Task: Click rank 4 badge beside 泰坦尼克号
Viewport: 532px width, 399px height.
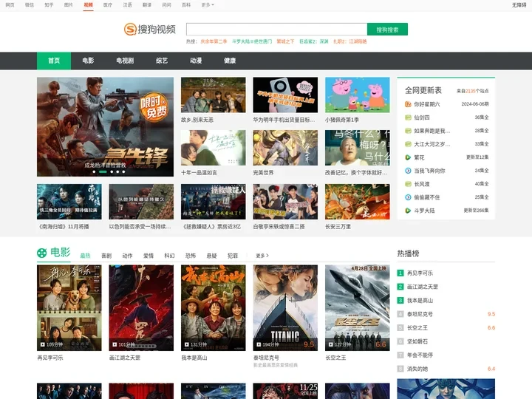Action: point(400,314)
